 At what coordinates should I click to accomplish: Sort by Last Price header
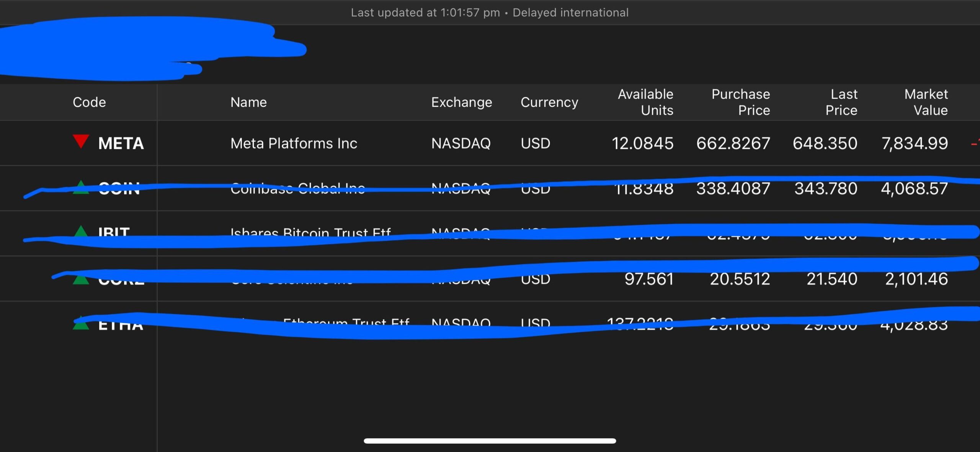pos(841,102)
